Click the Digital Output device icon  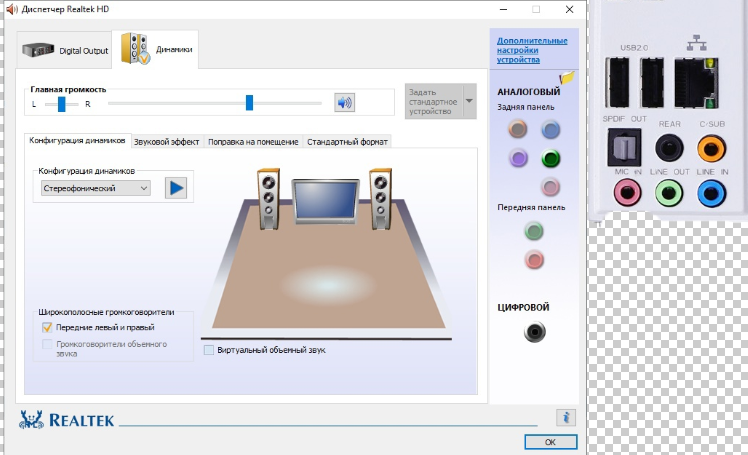click(38, 49)
